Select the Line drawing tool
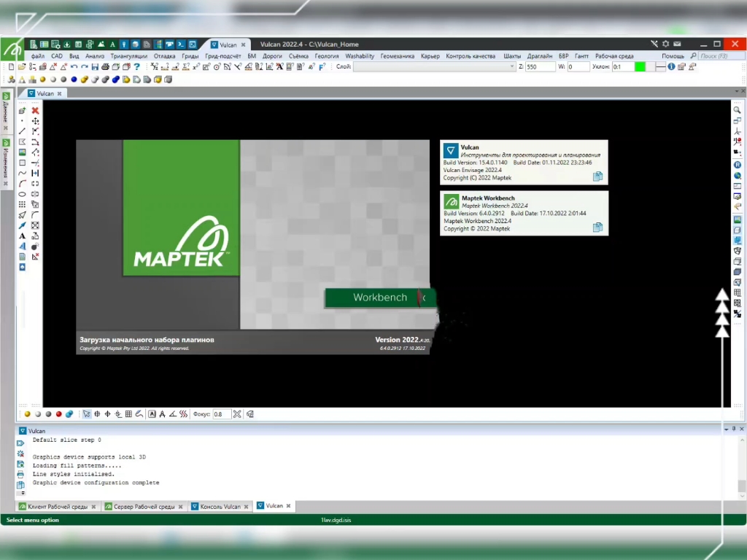Image resolution: width=747 pixels, height=560 pixels. click(x=21, y=131)
